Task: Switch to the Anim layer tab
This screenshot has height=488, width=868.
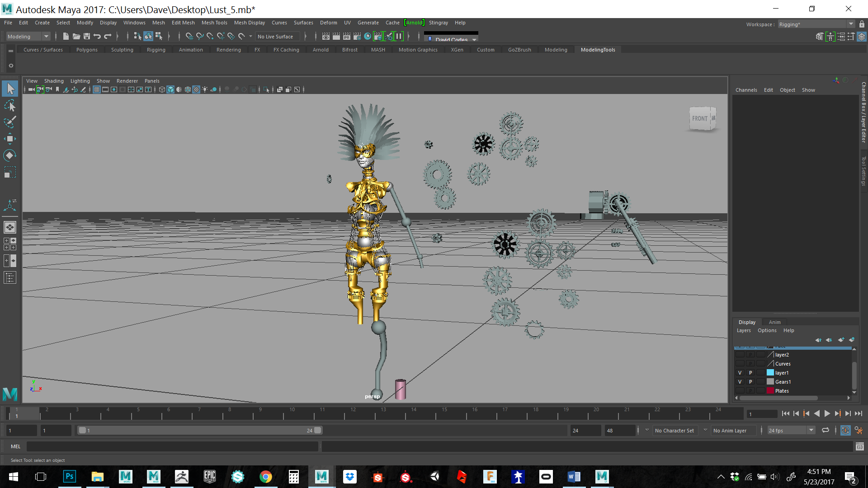Action: [x=775, y=322]
